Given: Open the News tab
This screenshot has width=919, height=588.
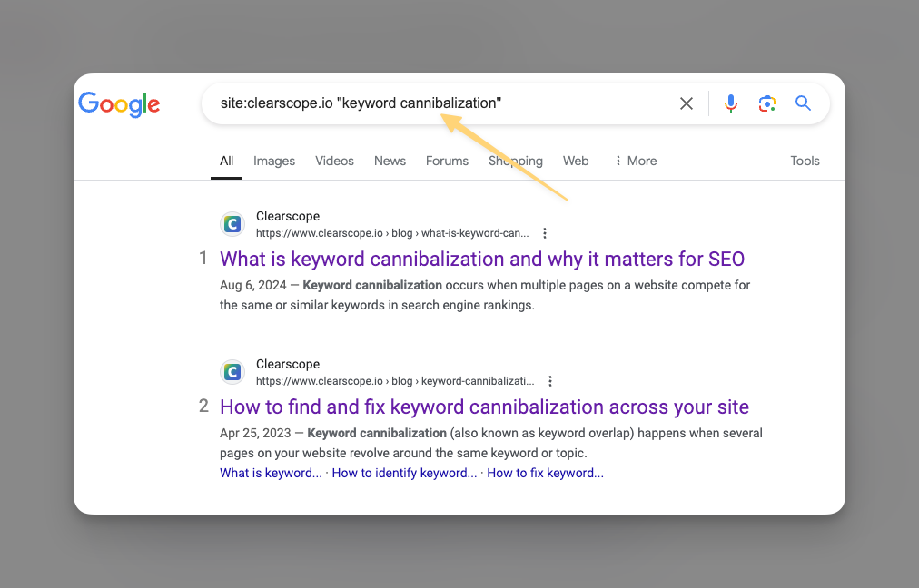Looking at the screenshot, I should click(x=390, y=161).
